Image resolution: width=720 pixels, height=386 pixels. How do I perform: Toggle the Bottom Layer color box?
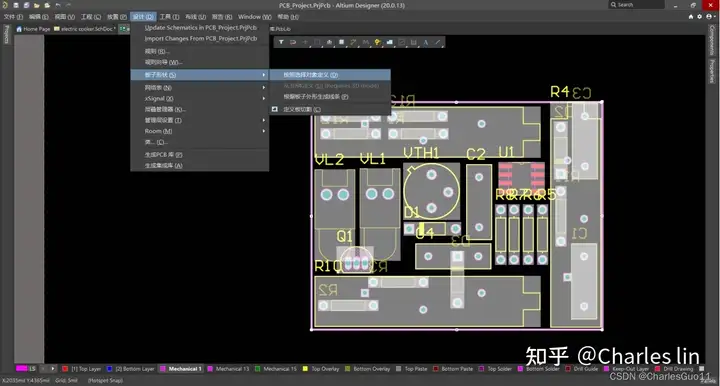(x=109, y=369)
